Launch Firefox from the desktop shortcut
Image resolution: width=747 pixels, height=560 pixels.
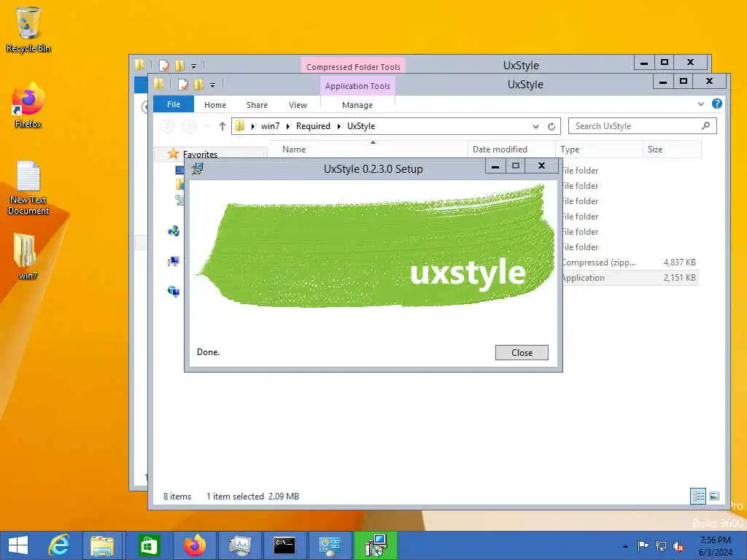pos(28,106)
